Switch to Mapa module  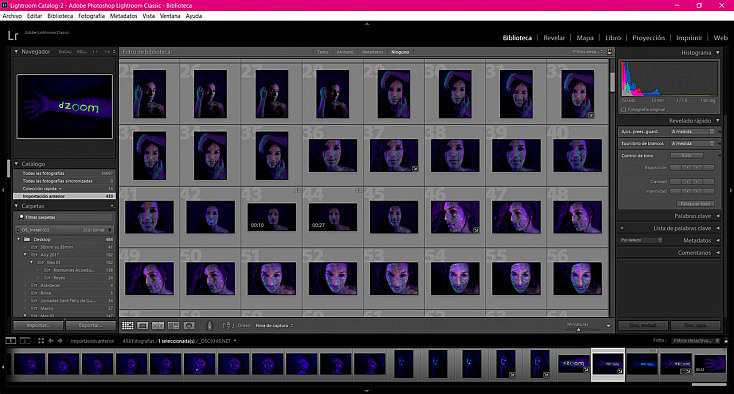tap(585, 38)
